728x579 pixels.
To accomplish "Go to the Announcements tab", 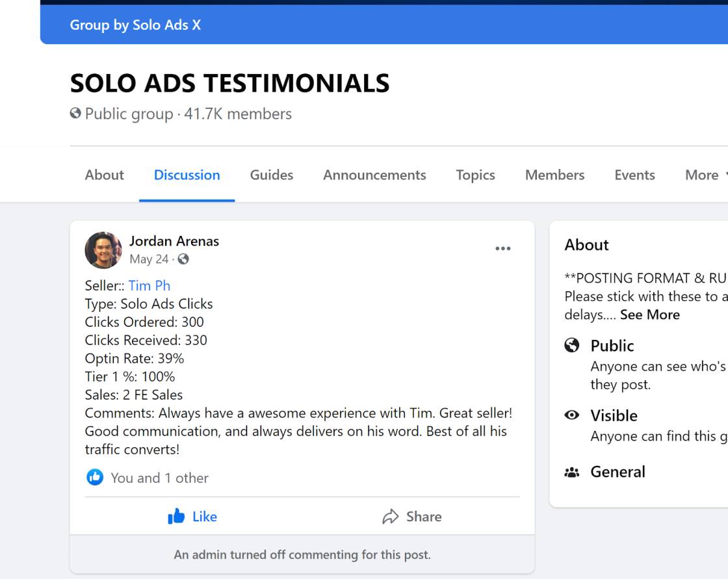I will tap(374, 175).
